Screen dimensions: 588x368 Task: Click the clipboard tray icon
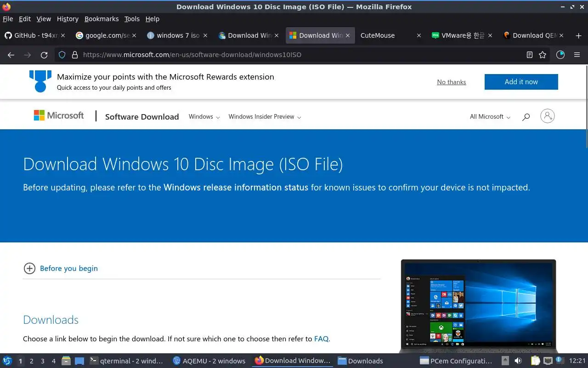pyautogui.click(x=535, y=361)
